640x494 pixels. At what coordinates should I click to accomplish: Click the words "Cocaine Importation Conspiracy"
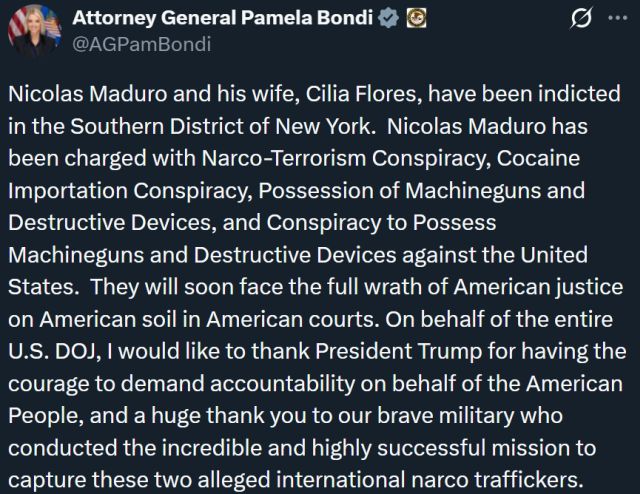[541, 160]
